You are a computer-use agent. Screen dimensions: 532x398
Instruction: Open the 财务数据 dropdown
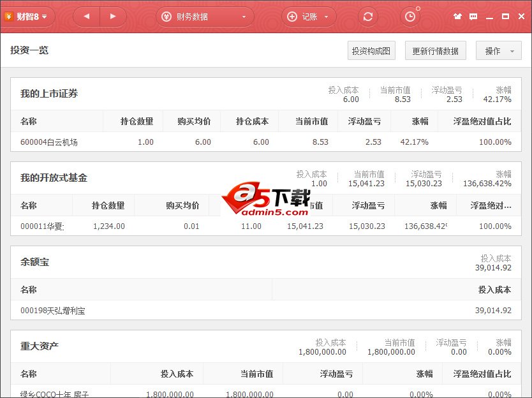tap(205, 17)
